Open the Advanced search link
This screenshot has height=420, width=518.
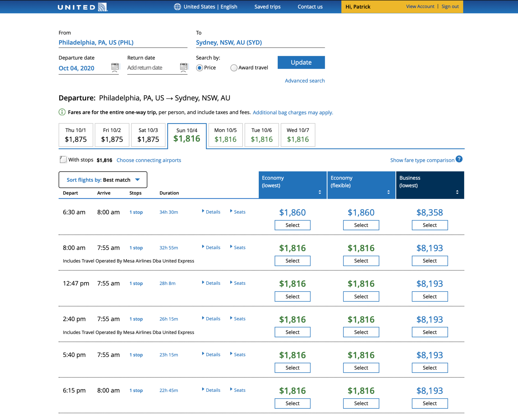(x=305, y=81)
